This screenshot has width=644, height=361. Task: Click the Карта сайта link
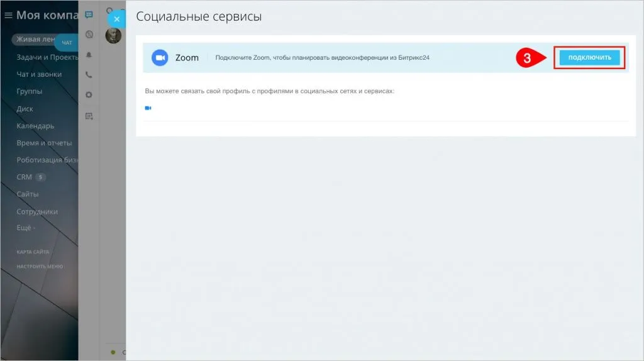click(33, 252)
